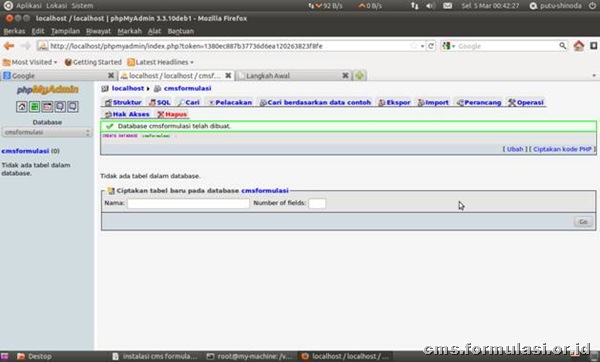Click the Firefox Home icon
This screenshot has width=600, height=362.
tap(579, 46)
